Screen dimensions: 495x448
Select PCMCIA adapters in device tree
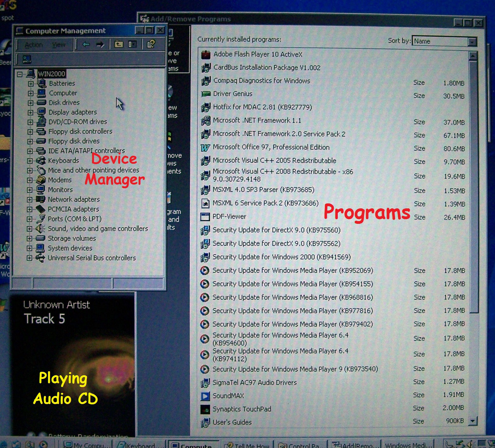click(73, 209)
